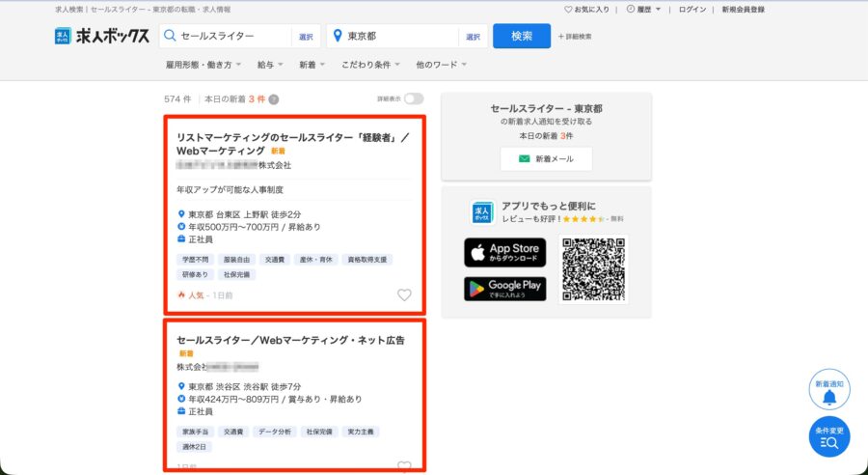Click the 新規会員登録 link
This screenshot has height=475, width=868.
pyautogui.click(x=744, y=10)
